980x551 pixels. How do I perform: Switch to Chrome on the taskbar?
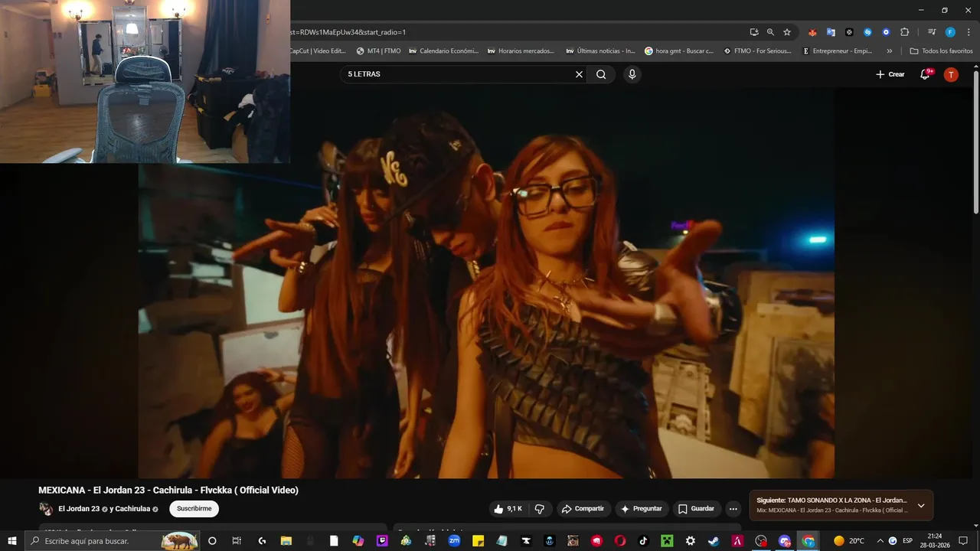tap(808, 540)
